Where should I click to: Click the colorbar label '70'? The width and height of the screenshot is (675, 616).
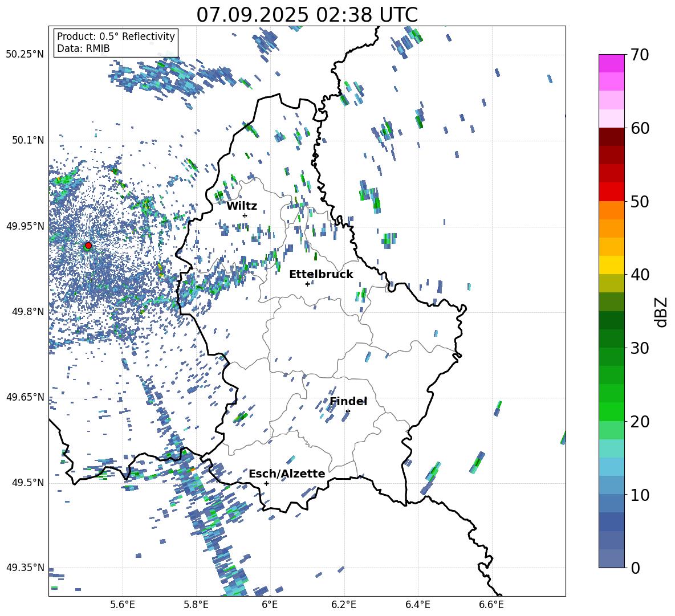[640, 55]
